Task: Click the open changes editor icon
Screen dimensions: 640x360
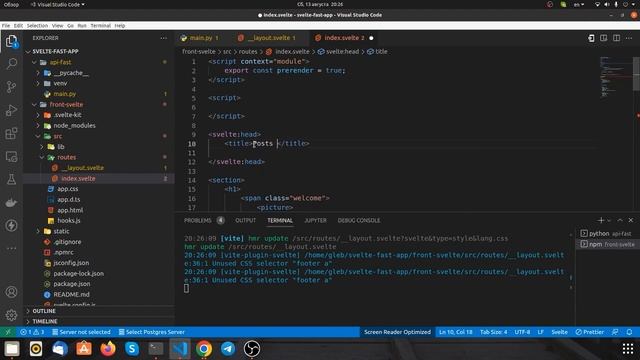Action: pos(591,38)
